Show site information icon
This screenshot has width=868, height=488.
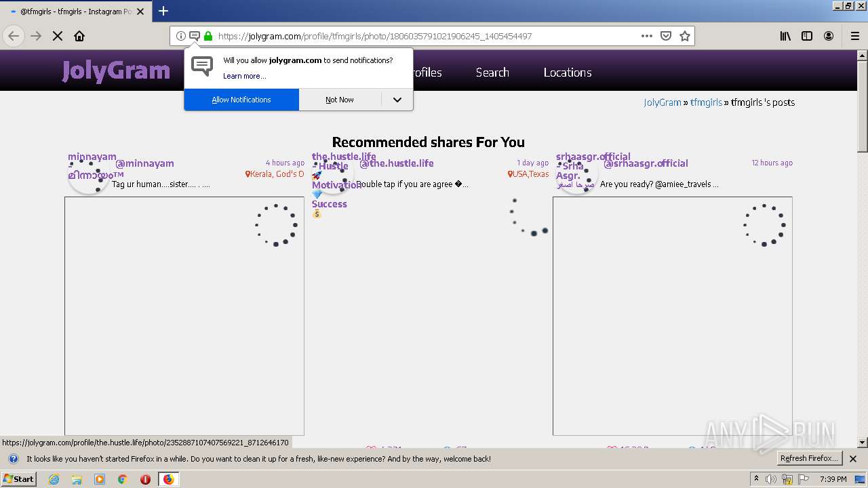pyautogui.click(x=181, y=36)
